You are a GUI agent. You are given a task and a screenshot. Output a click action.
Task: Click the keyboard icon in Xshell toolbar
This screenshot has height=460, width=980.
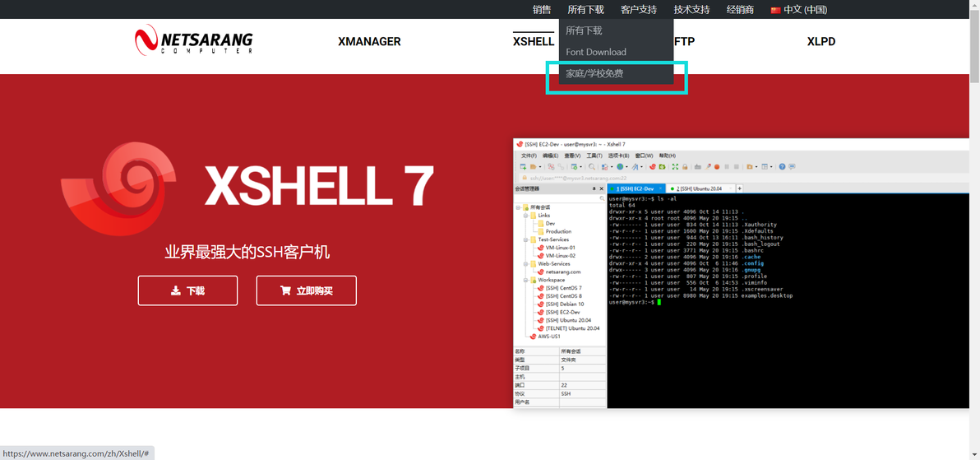pos(697,166)
